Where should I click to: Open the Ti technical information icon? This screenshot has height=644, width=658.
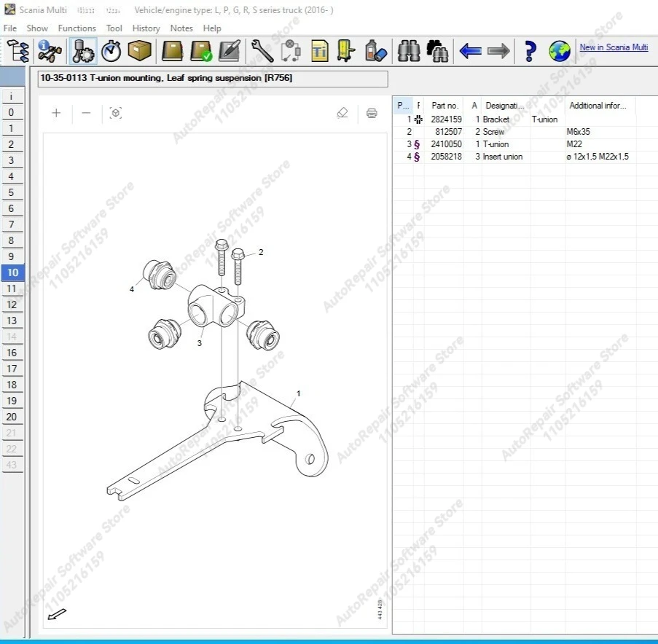pyautogui.click(x=319, y=51)
